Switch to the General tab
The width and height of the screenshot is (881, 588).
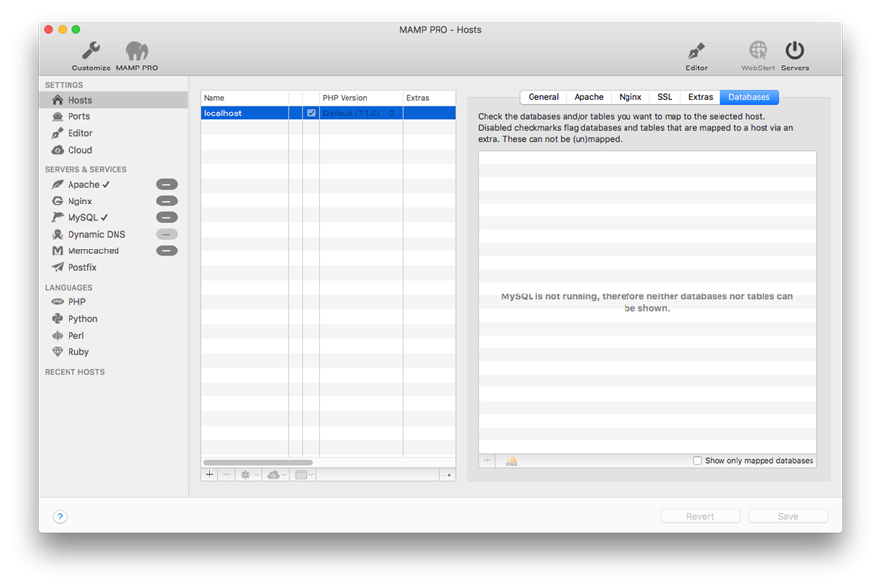[x=543, y=97]
